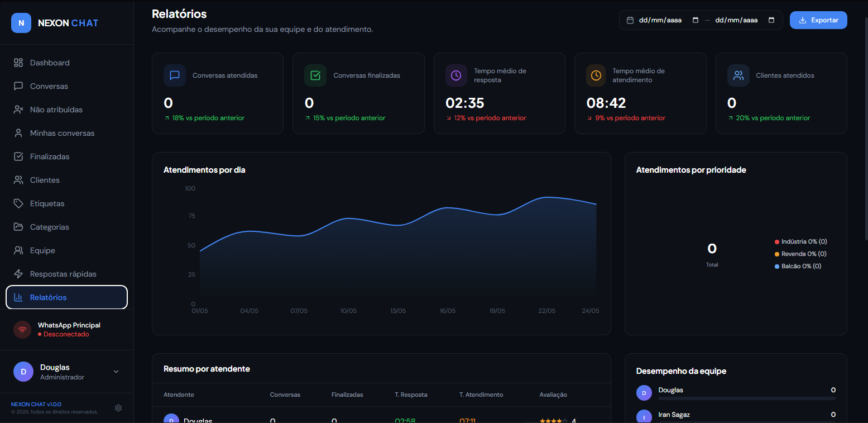Click the Categorias folder icon

18,227
